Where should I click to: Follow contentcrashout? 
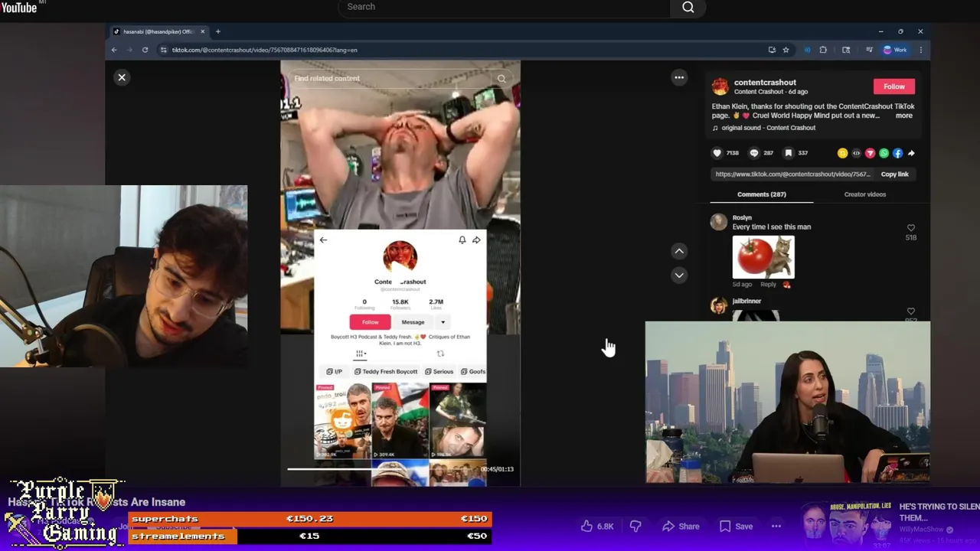(x=894, y=86)
